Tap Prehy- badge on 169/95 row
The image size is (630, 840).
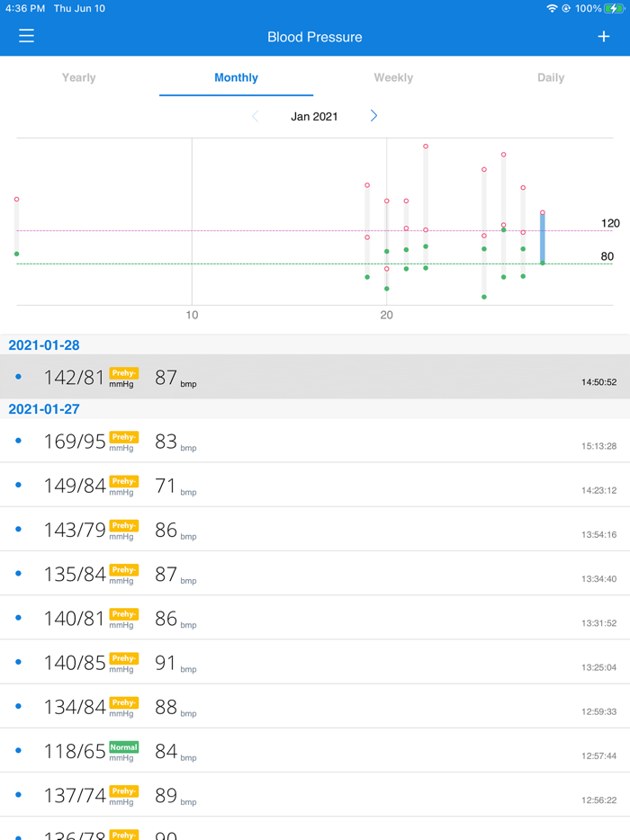[x=124, y=437]
